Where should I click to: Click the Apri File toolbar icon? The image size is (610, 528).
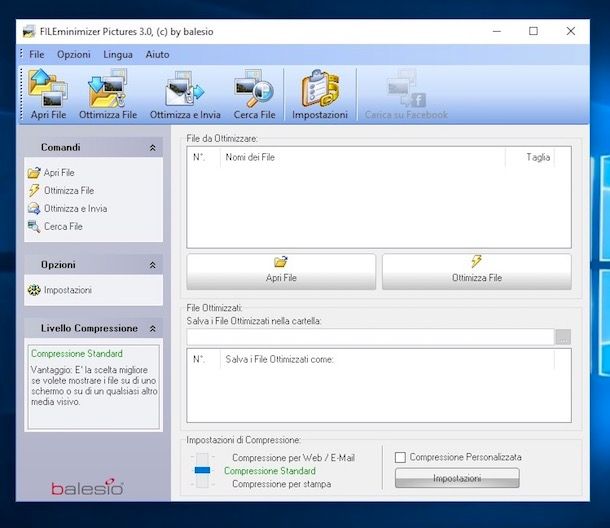(x=48, y=94)
